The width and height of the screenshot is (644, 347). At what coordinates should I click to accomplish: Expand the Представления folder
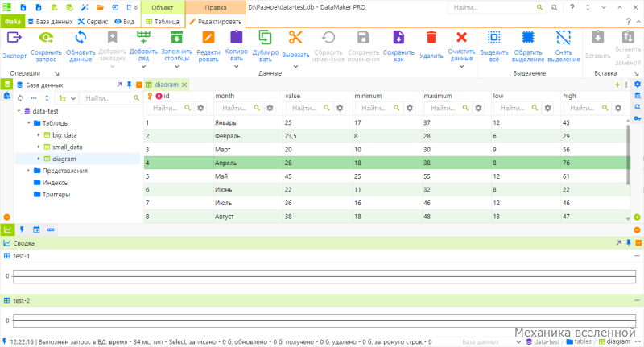(29, 171)
